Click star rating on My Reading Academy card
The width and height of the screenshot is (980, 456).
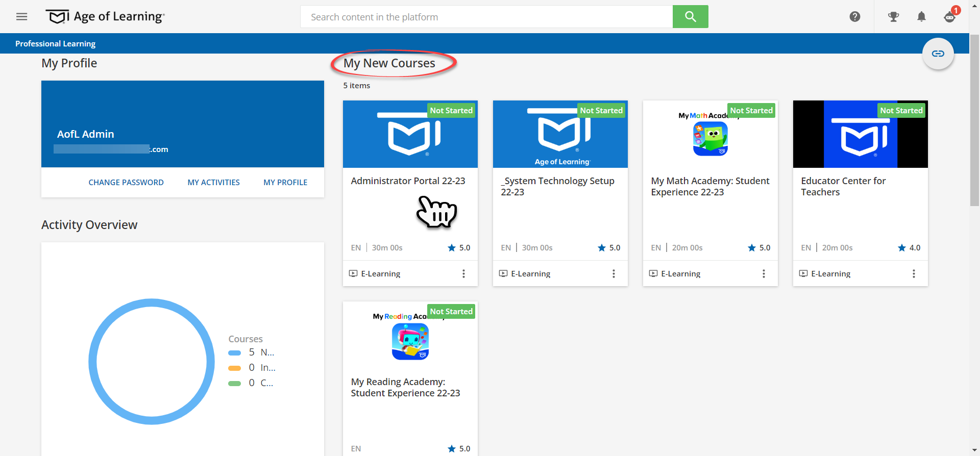(x=459, y=449)
